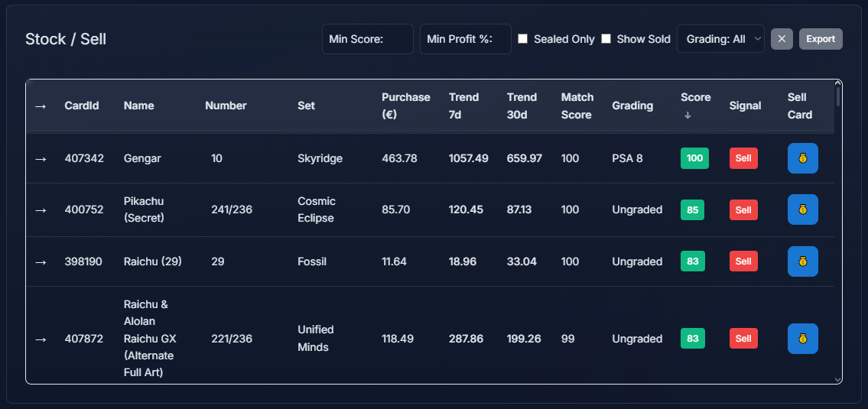The image size is (868, 409).
Task: Click the money bag icon for Gengar
Action: (x=802, y=158)
